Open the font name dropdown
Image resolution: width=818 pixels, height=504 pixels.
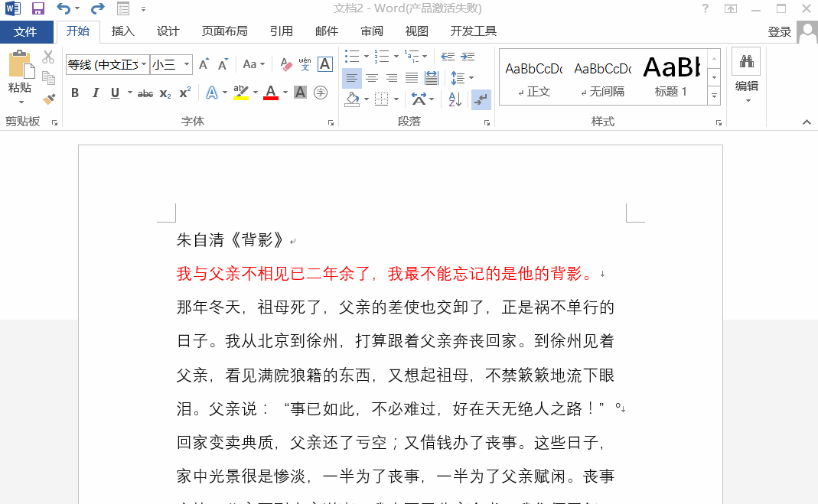click(x=143, y=64)
